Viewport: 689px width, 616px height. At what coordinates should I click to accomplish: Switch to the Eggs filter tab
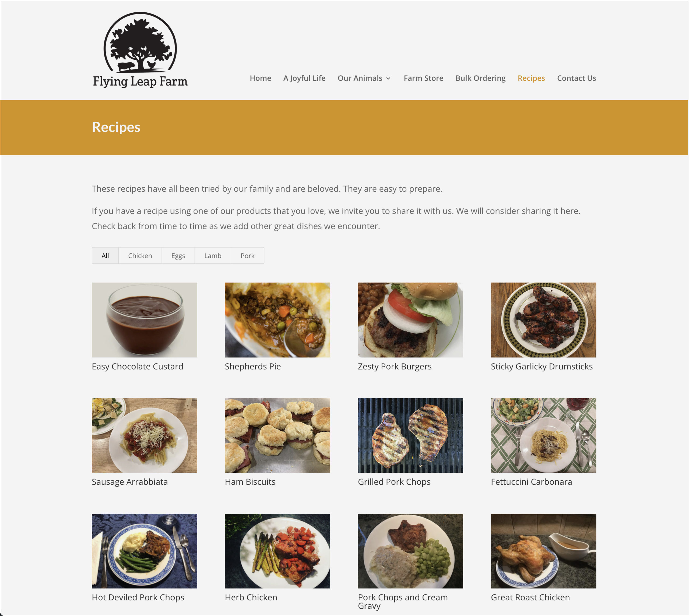[178, 256]
